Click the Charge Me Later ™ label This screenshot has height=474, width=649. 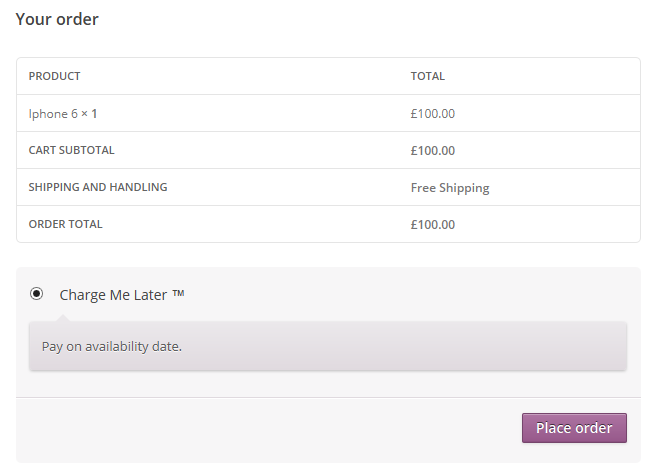(122, 295)
